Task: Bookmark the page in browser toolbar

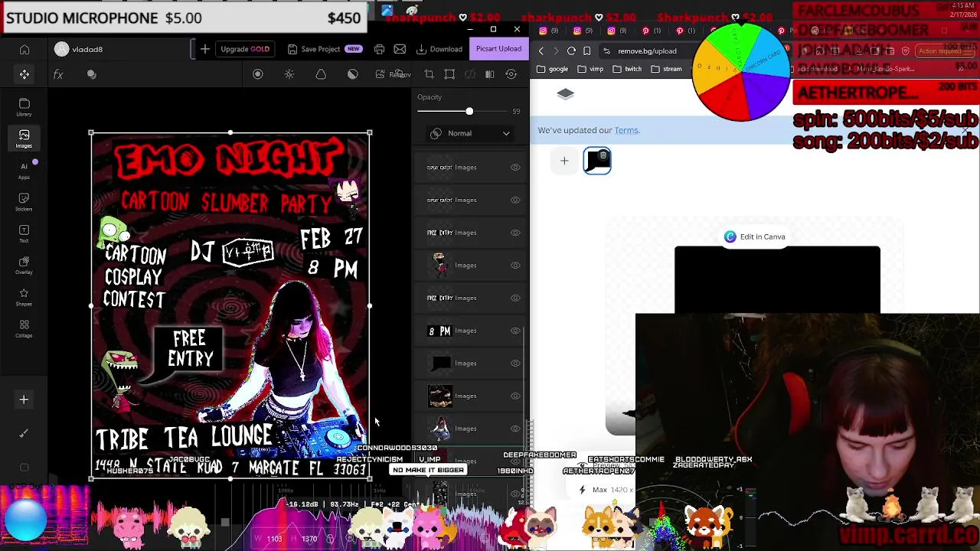Action: pos(586,51)
